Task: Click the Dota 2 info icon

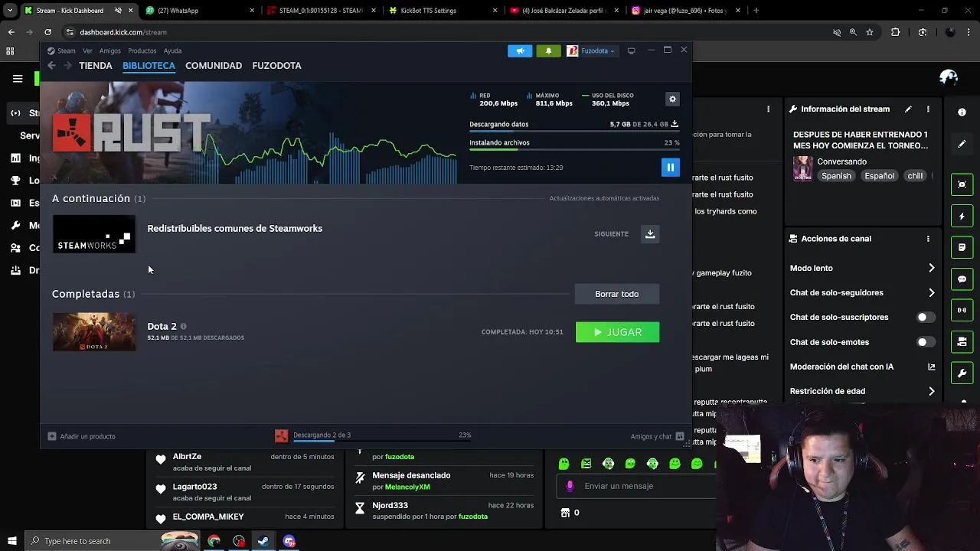Action: (x=183, y=326)
